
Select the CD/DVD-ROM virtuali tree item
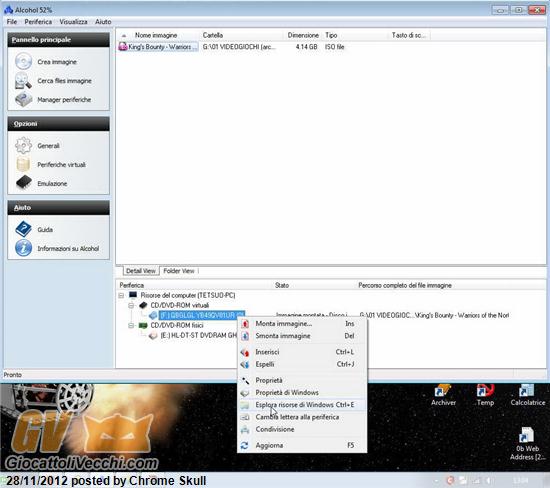(180, 306)
